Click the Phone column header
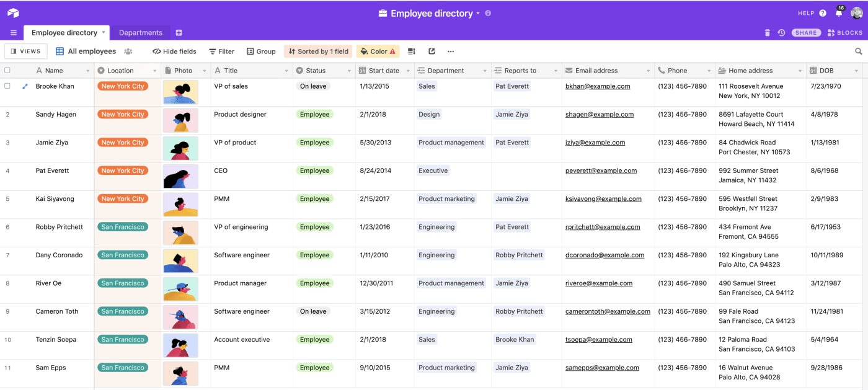The width and height of the screenshot is (868, 390). coord(685,71)
